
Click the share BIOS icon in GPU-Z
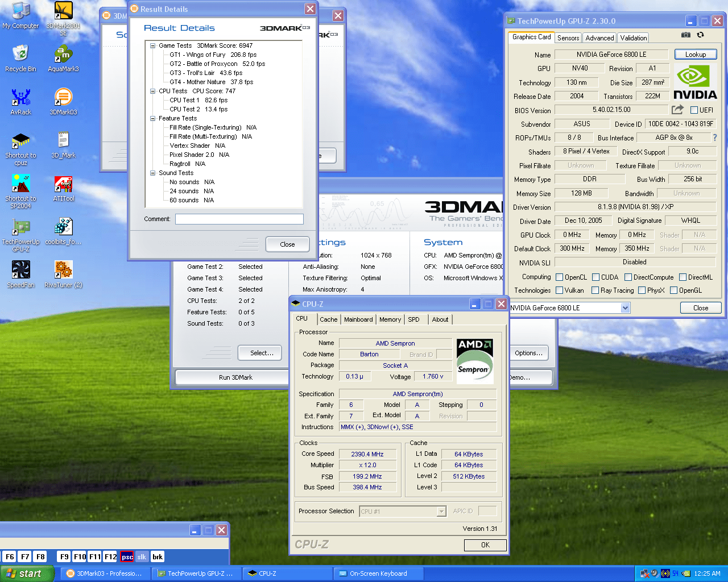(677, 109)
